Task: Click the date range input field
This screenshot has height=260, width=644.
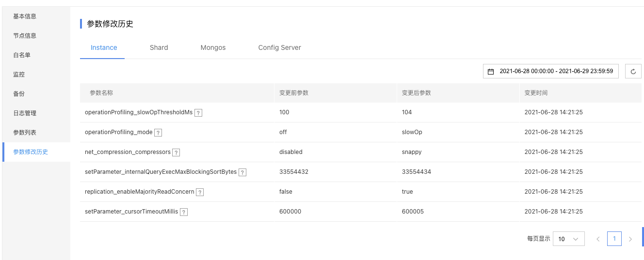Action: pos(551,71)
